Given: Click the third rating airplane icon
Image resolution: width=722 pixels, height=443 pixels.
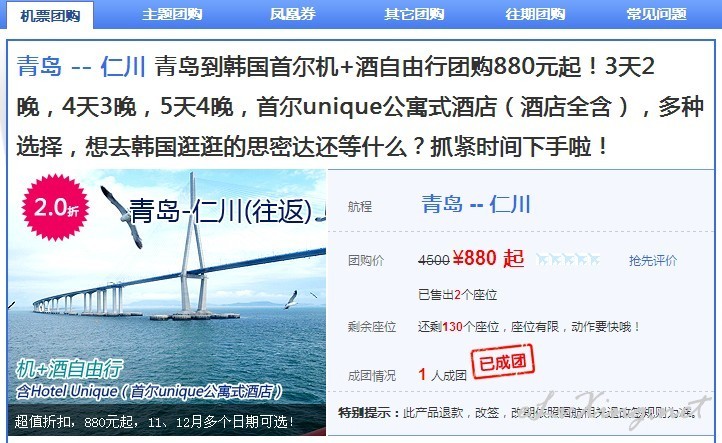Looking at the screenshot, I should coord(568,260).
